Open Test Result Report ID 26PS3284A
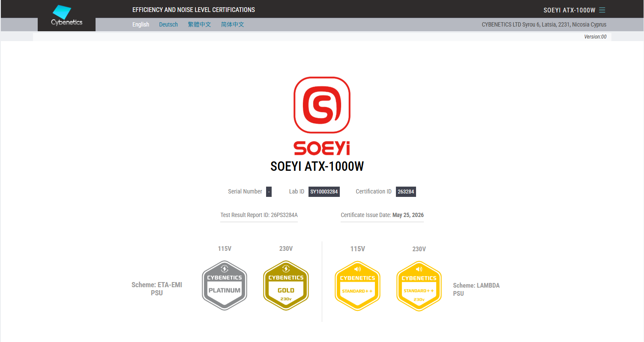644x342 pixels. click(259, 215)
